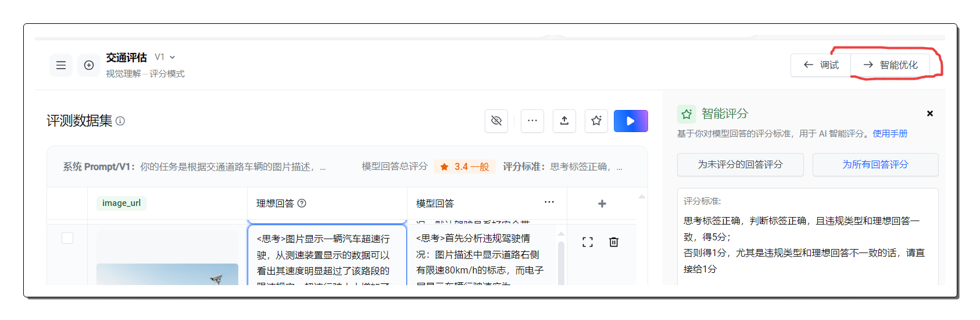Click the table scroll-up arrow

click(x=642, y=197)
